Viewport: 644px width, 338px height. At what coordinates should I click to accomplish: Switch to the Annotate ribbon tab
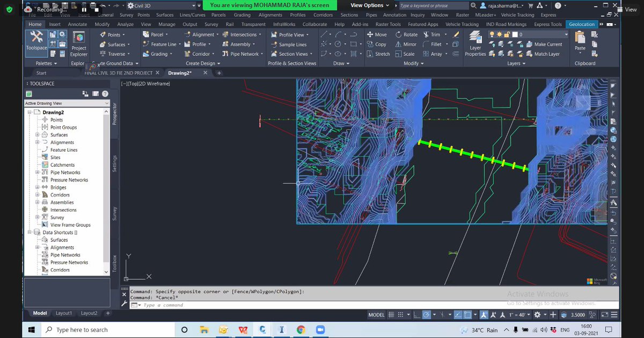tap(78, 24)
